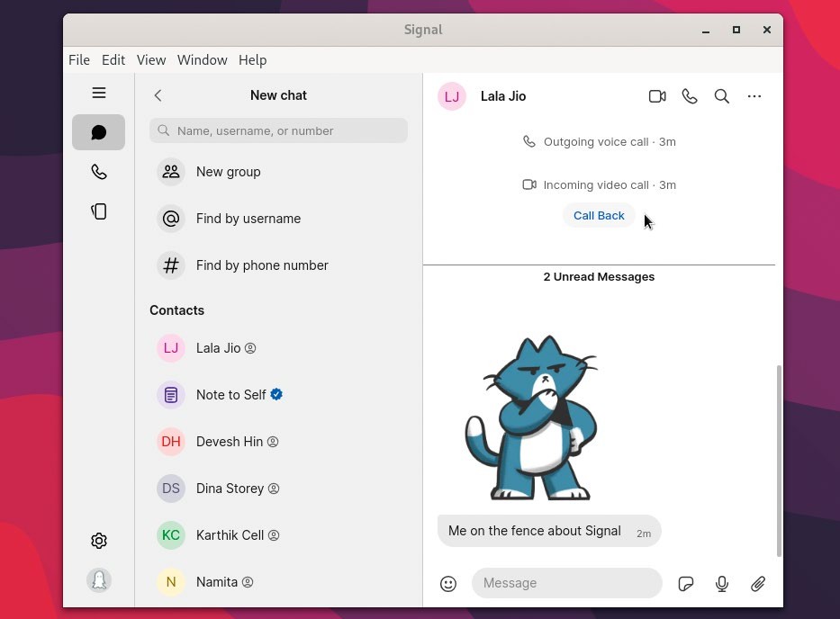Screen dimensions: 840x619
Task: Select the Note to Self avatar icon
Action: point(171,395)
